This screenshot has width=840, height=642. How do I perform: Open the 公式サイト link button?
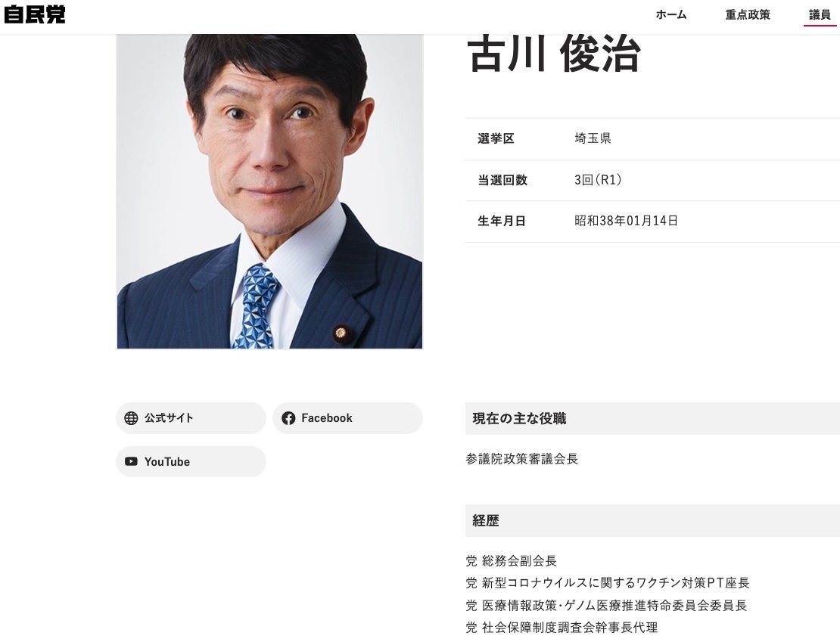click(191, 418)
